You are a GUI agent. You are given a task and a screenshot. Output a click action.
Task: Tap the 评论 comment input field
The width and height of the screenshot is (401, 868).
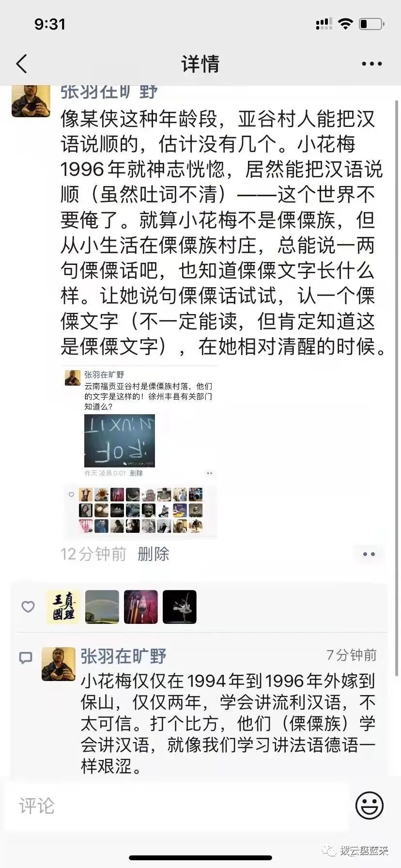[177, 806]
